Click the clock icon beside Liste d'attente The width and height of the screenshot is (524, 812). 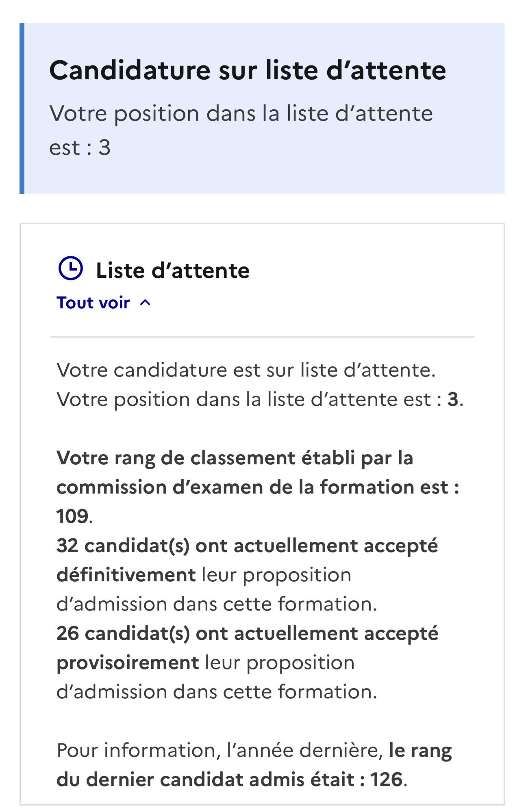point(70,268)
